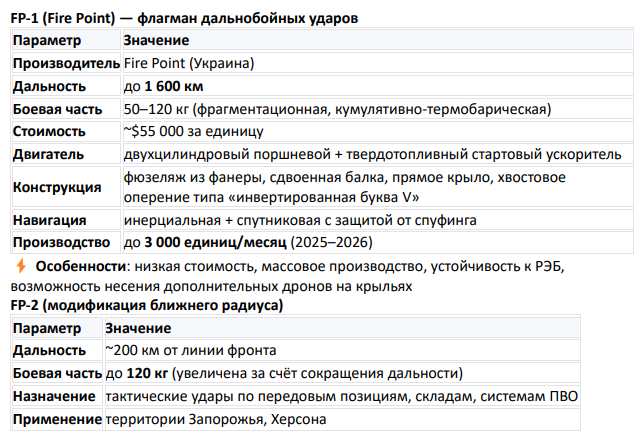Click the value двухцилиндровый поршневой + твердотопливный стартовый ускоритель

[373, 154]
